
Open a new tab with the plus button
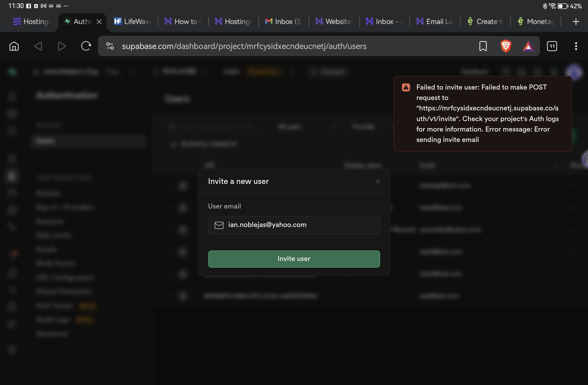tap(576, 22)
